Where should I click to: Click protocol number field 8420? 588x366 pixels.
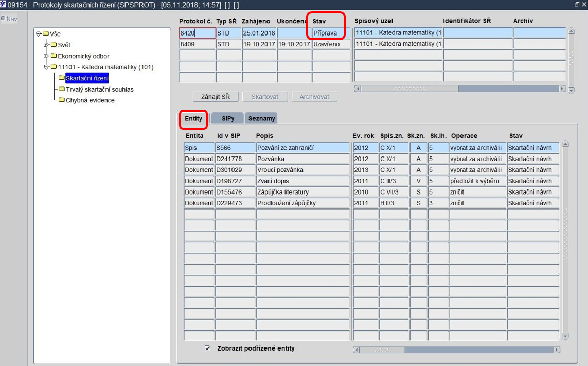click(x=197, y=33)
